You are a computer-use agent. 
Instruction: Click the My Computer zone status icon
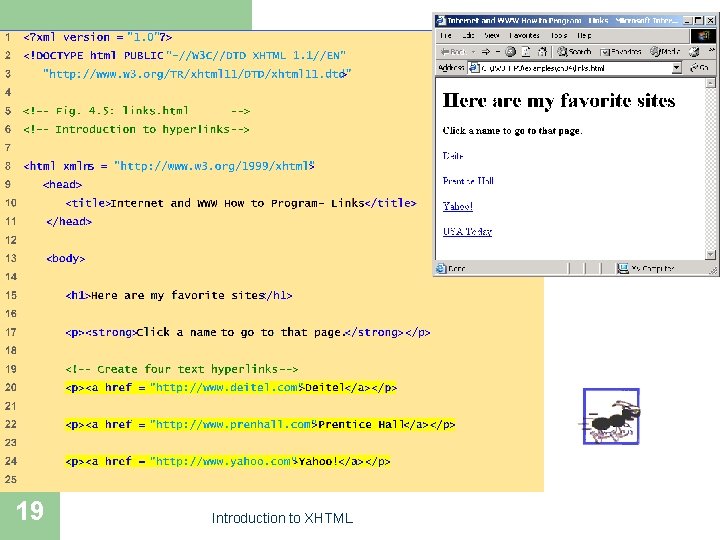[623, 268]
